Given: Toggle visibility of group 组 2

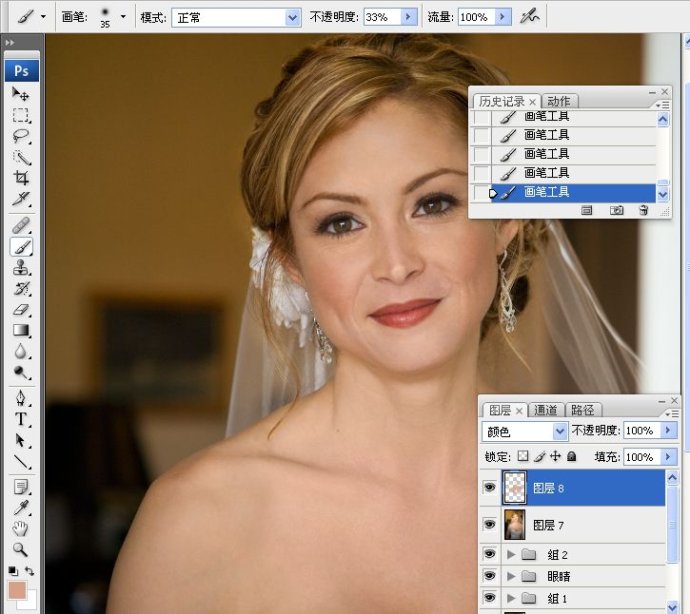Looking at the screenshot, I should pyautogui.click(x=489, y=554).
